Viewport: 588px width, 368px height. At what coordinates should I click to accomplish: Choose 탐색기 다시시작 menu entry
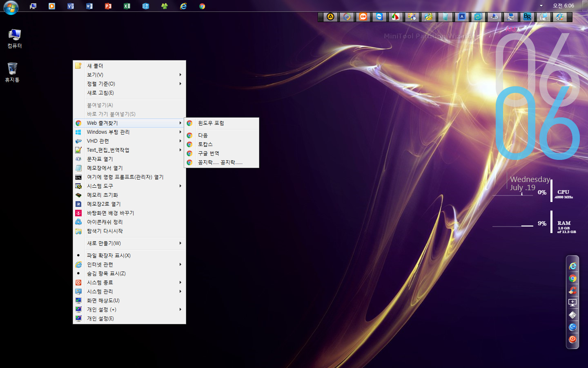tap(129, 231)
